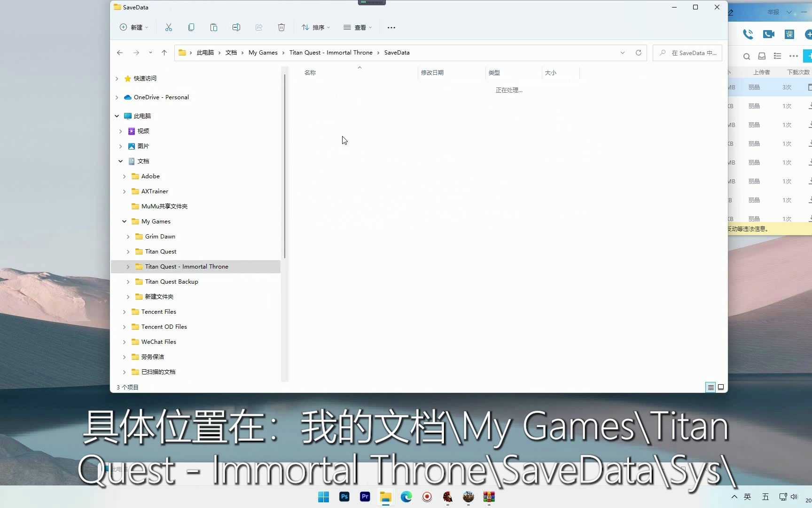812x508 pixels.
Task: Switch to large thumbnails view icon
Action: (721, 387)
